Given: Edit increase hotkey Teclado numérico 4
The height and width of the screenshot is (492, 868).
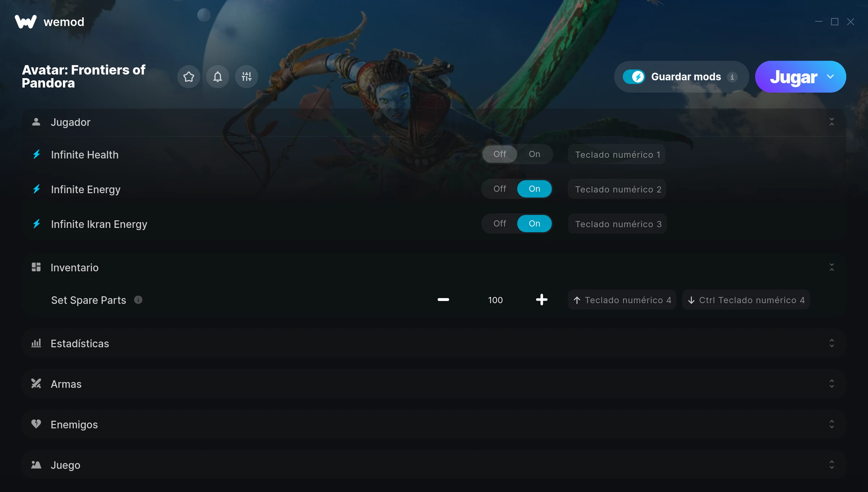Looking at the screenshot, I should 622,300.
